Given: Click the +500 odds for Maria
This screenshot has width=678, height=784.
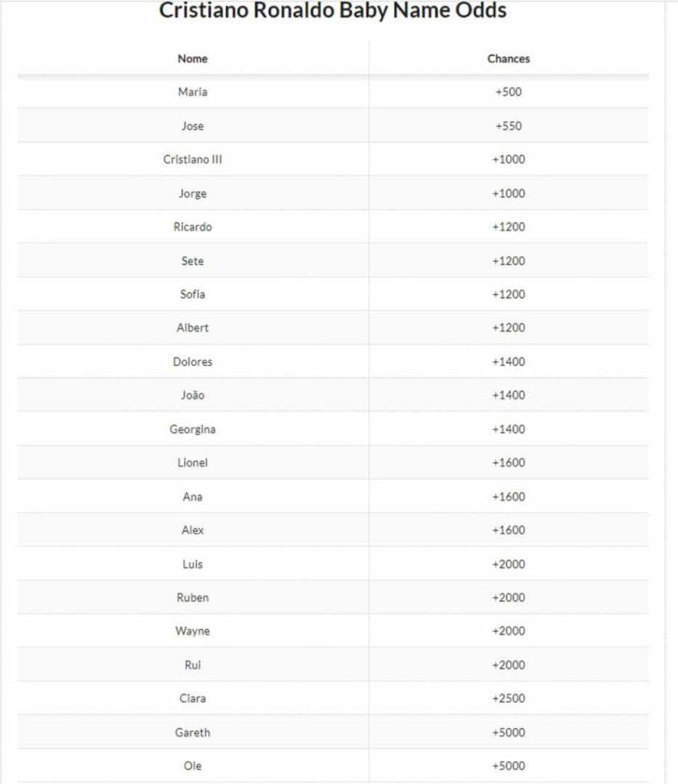Looking at the screenshot, I should (x=508, y=92).
